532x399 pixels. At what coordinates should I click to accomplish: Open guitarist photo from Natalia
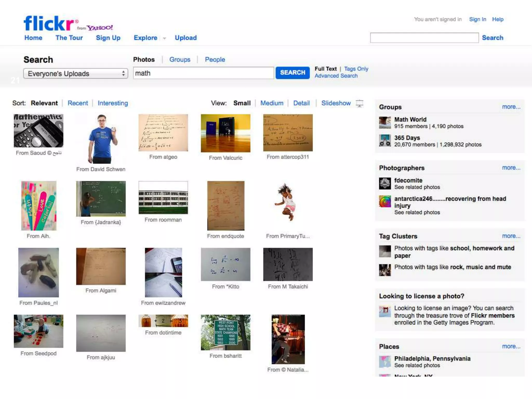tap(288, 339)
